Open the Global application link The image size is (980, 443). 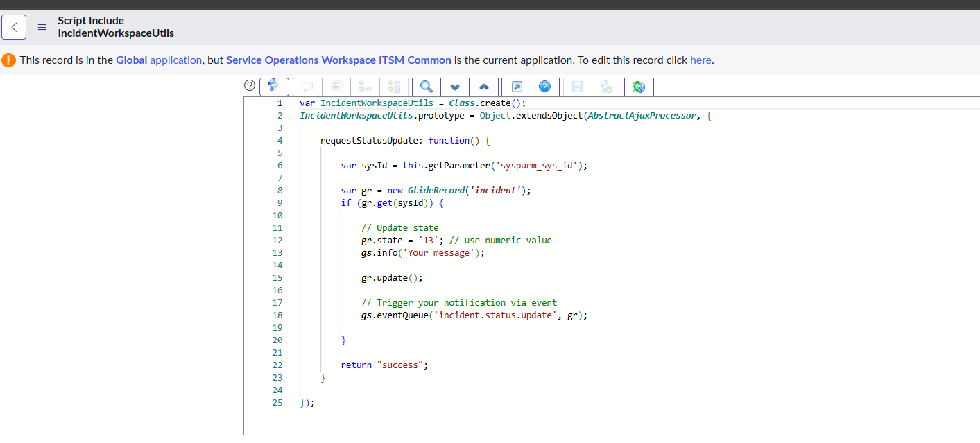(x=159, y=60)
